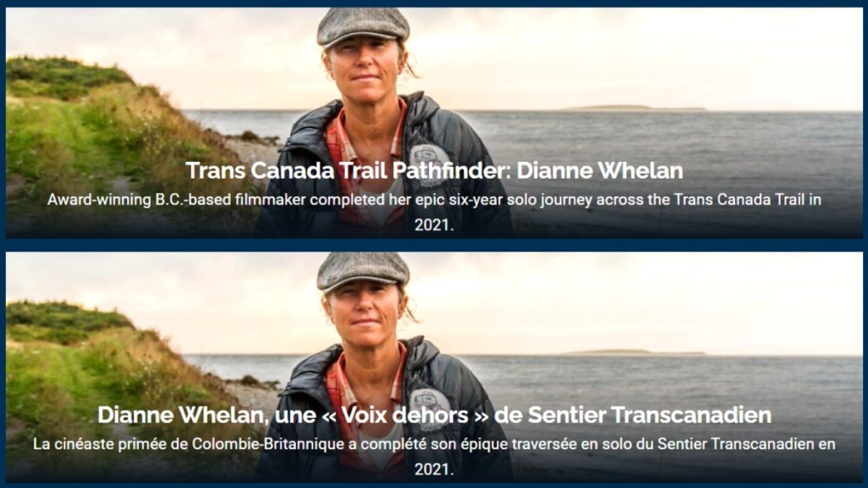The height and width of the screenshot is (488, 868).
Task: Click the French description starting La cinéaste primée
Action: (x=434, y=457)
